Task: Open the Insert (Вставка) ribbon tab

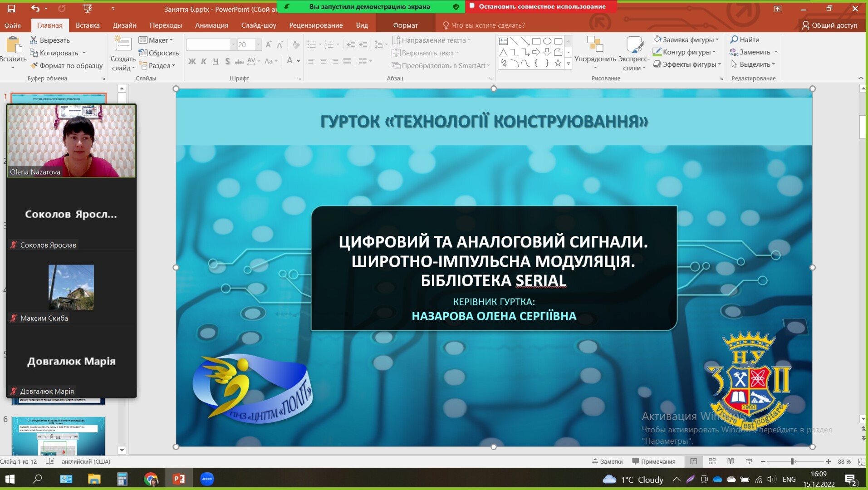Action: [x=88, y=25]
